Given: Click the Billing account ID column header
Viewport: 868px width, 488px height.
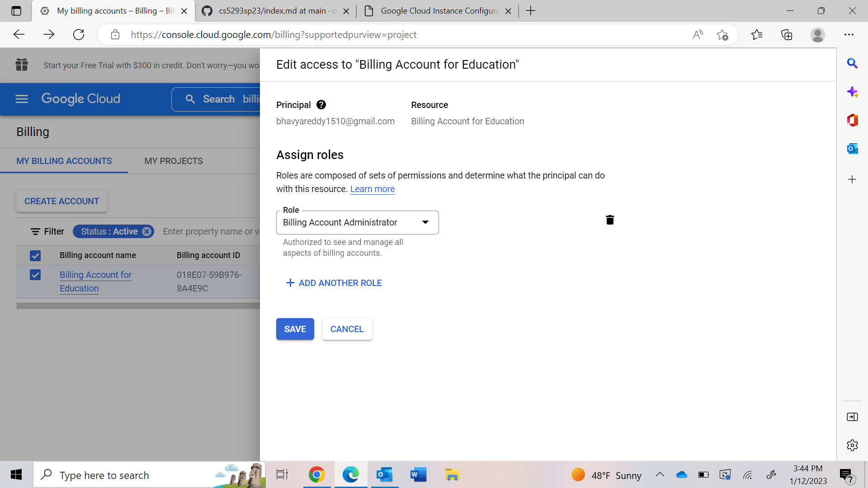Looking at the screenshot, I should [208, 255].
